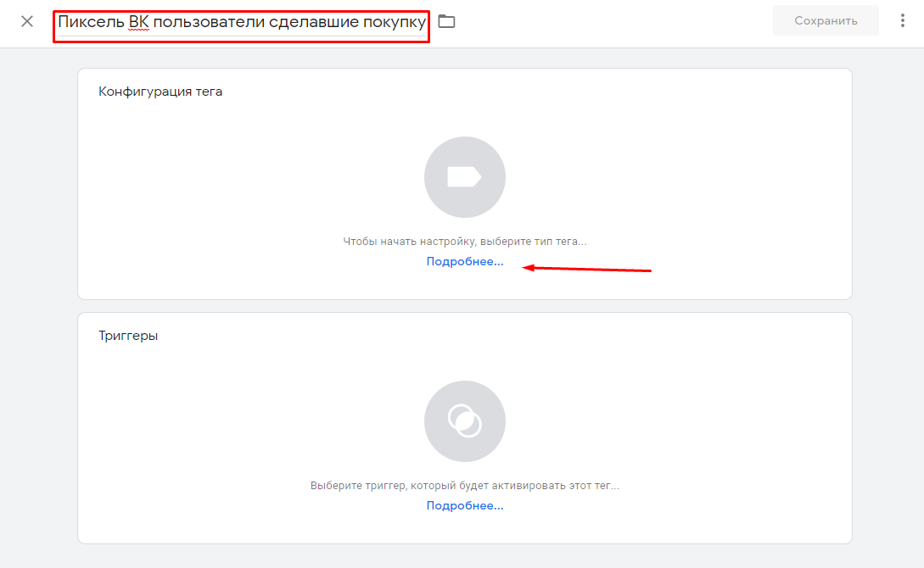
Task: Click the Триггеры section heading
Action: click(128, 336)
